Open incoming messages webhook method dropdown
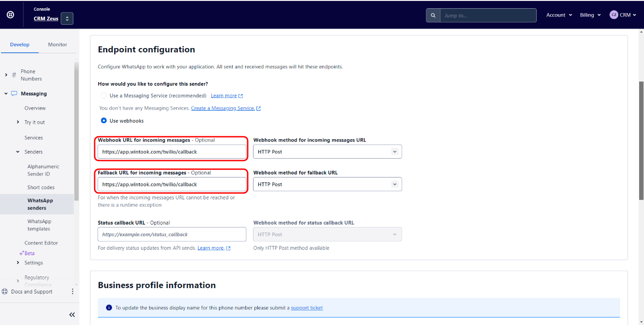Viewport: 644px width, 325px height. (x=327, y=152)
